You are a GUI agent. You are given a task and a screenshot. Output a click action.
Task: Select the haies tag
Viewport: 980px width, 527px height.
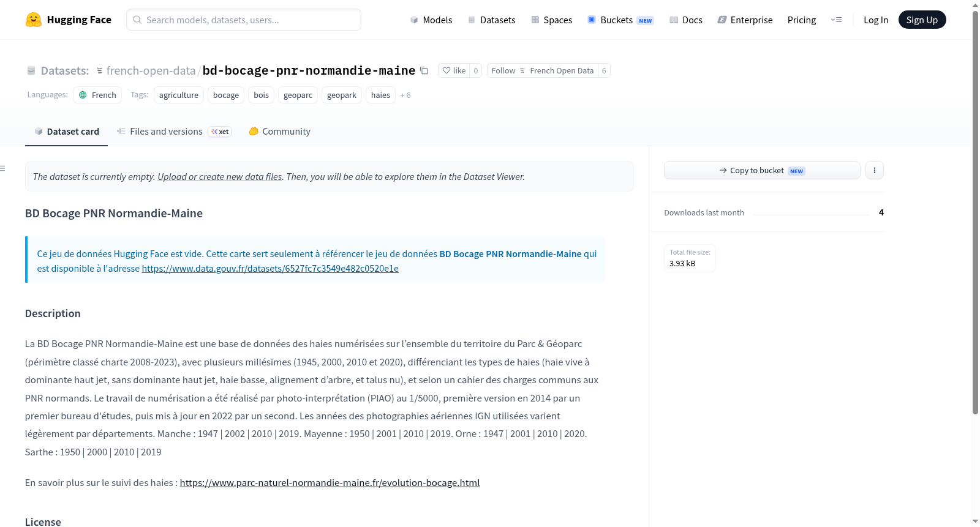(x=380, y=95)
